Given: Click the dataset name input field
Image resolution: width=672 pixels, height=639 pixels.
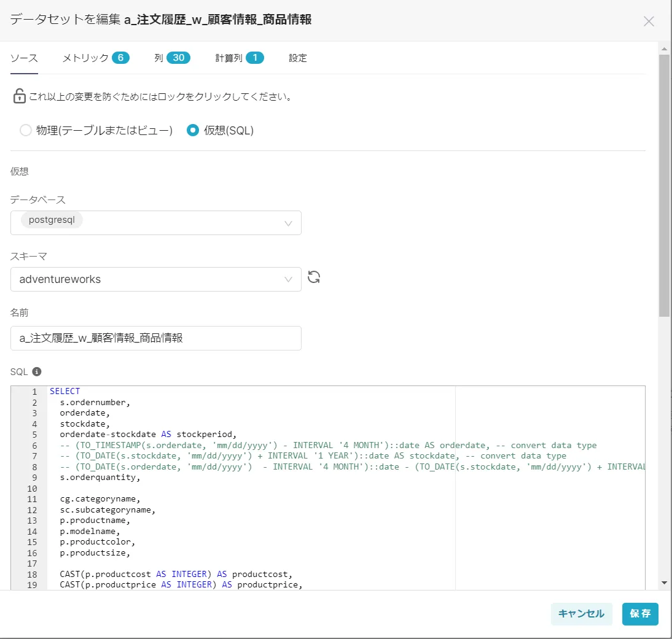Looking at the screenshot, I should 156,338.
